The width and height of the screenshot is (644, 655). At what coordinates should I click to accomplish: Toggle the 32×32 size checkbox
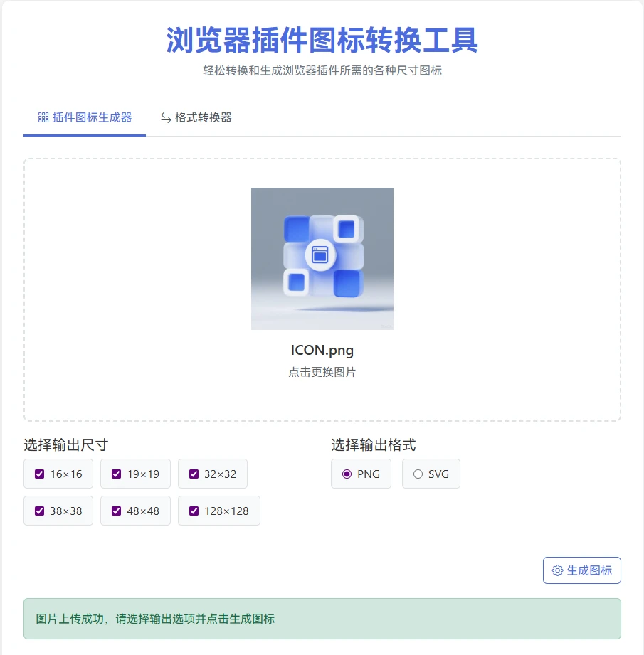[x=194, y=474]
